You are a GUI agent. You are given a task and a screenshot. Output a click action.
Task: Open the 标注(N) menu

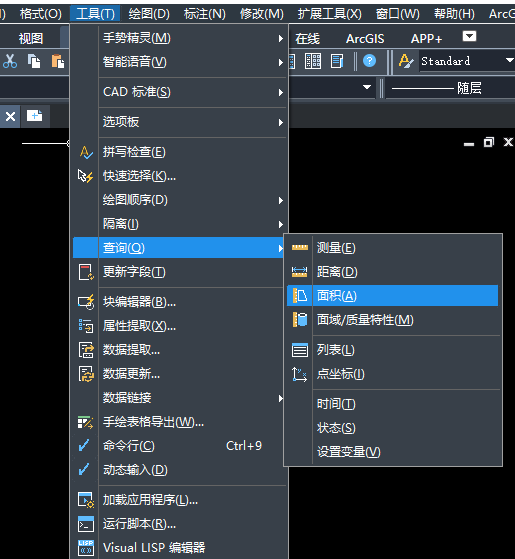click(205, 14)
